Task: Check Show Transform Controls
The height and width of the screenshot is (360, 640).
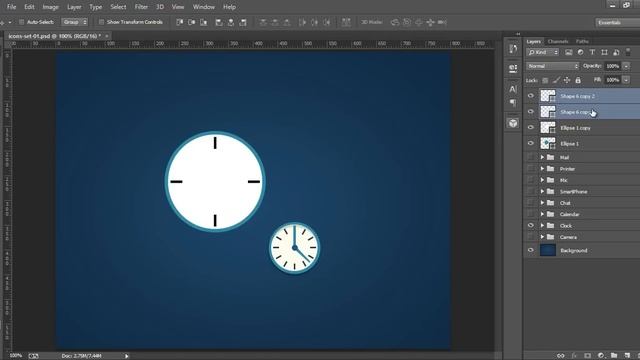Action: pos(101,22)
